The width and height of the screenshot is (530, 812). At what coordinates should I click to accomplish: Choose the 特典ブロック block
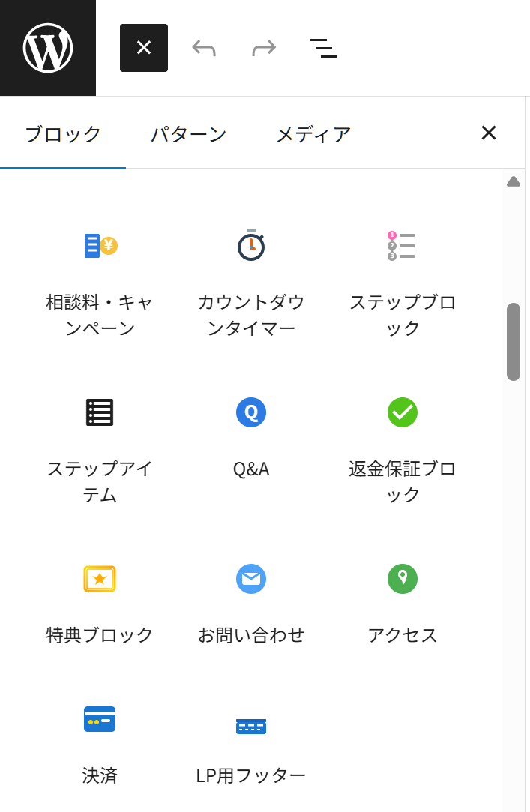click(100, 601)
